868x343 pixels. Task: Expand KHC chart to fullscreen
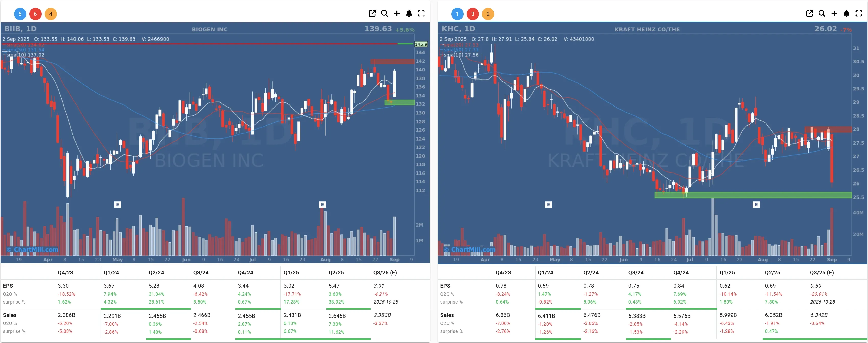[859, 14]
